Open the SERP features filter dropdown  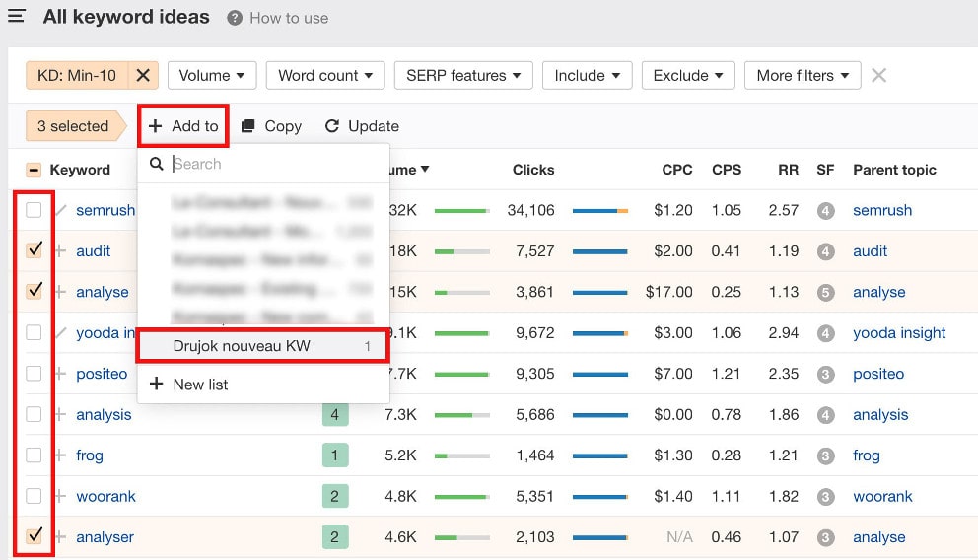[463, 76]
